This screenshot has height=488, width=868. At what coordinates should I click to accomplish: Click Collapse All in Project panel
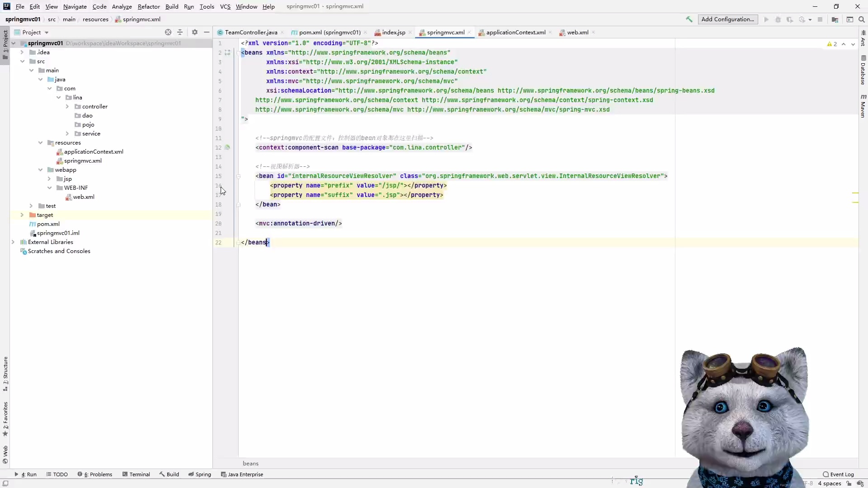180,32
